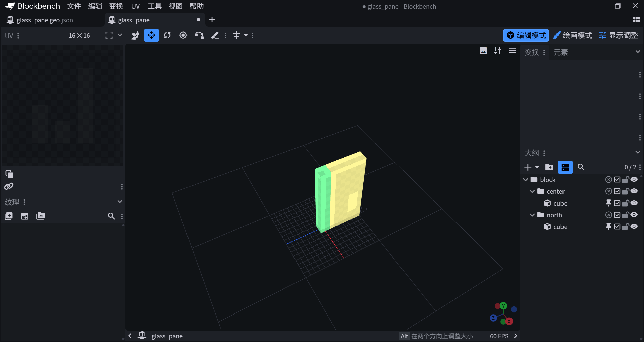Screen dimensions: 644x342
Task: Click the UV editor canvas
Action: 63,105
